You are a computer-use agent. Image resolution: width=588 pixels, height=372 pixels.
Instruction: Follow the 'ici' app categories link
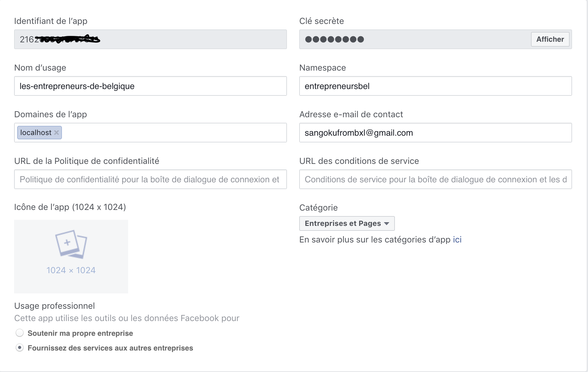point(457,239)
